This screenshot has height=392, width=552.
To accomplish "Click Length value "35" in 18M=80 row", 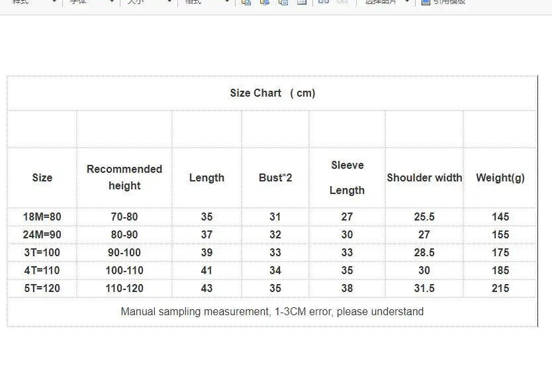I will (207, 217).
